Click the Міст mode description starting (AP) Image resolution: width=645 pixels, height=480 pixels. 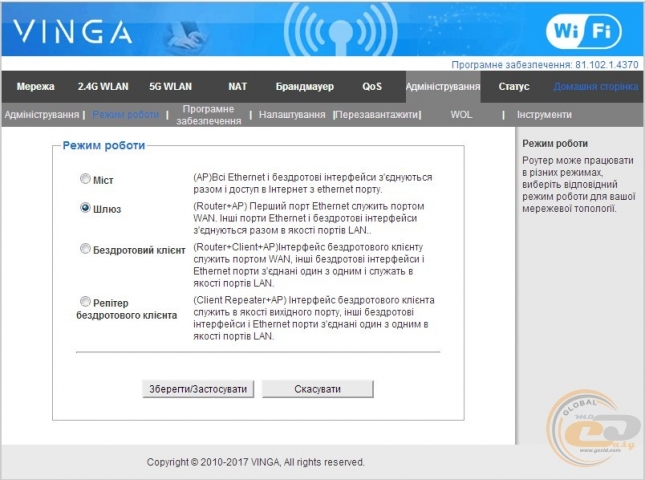point(313,183)
